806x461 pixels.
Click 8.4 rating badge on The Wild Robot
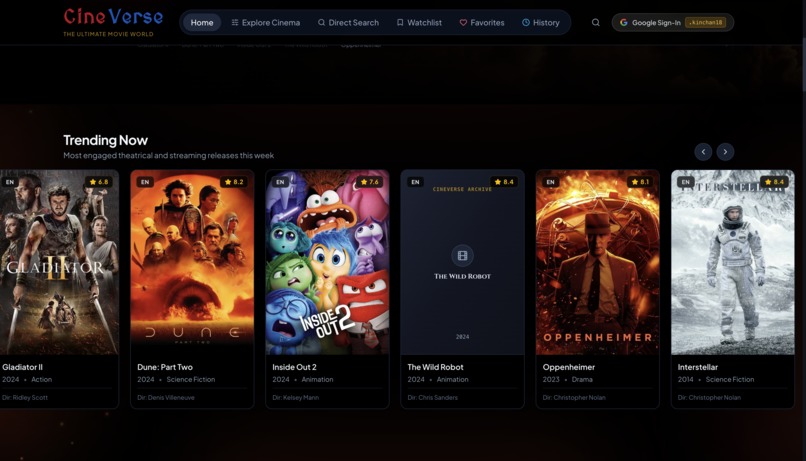504,182
